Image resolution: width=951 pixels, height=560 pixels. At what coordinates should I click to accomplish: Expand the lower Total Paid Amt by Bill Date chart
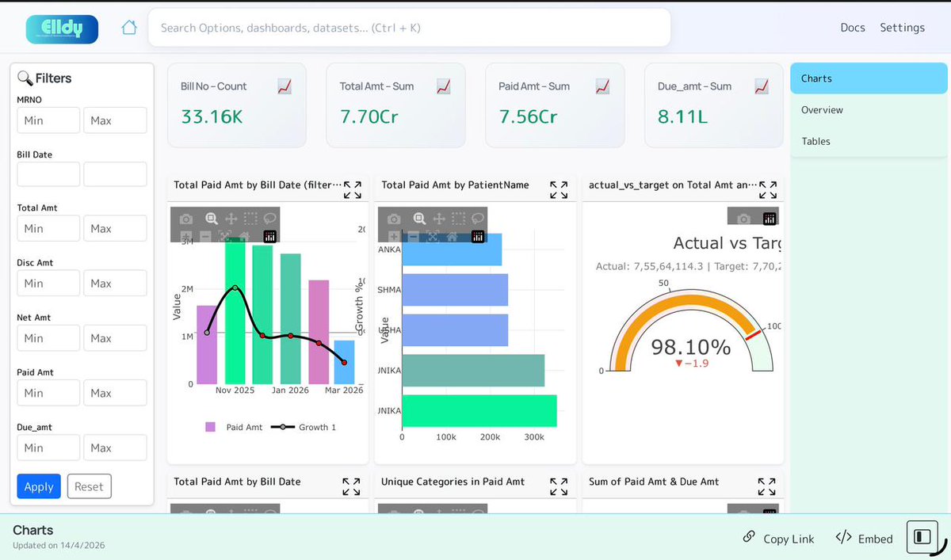(351, 486)
